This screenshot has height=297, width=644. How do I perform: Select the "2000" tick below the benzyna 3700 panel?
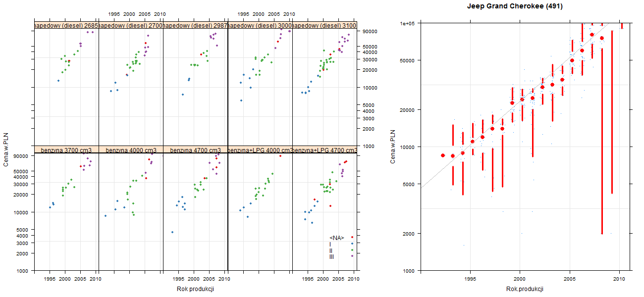(65, 280)
